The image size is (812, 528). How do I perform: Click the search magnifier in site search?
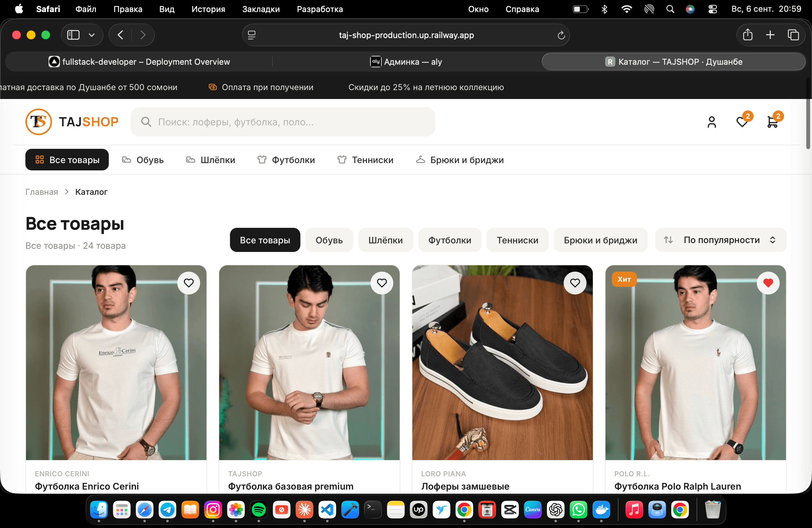click(146, 122)
